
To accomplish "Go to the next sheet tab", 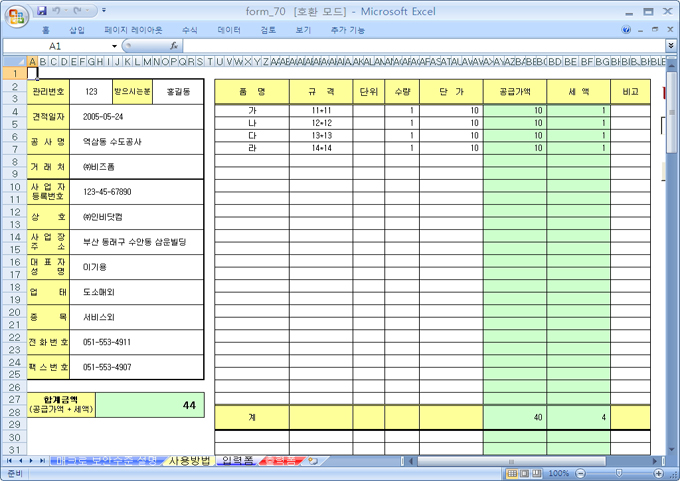I will 31,461.
